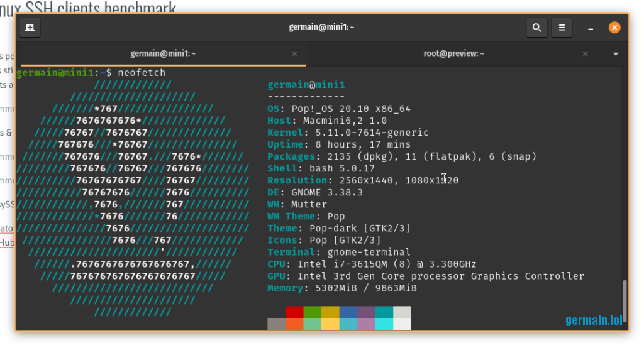
Task: Close the terminal window via orange button
Action: tap(614, 28)
